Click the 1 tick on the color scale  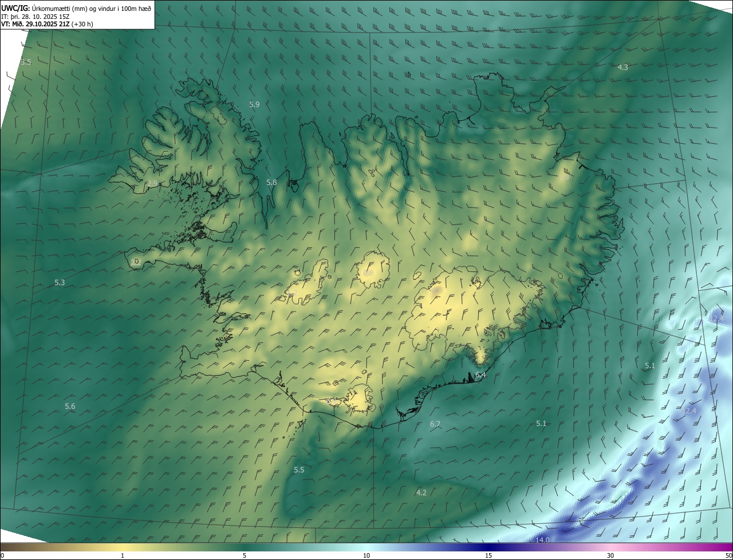click(x=123, y=555)
